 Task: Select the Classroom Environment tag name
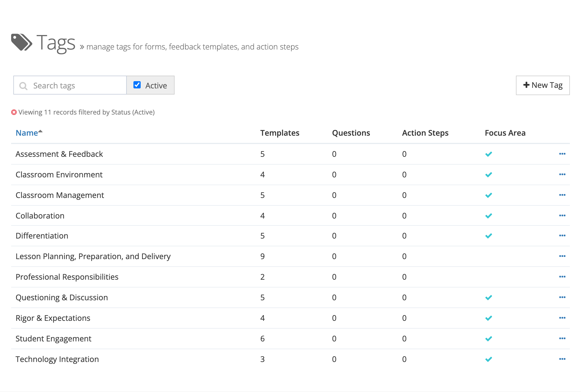click(x=59, y=175)
